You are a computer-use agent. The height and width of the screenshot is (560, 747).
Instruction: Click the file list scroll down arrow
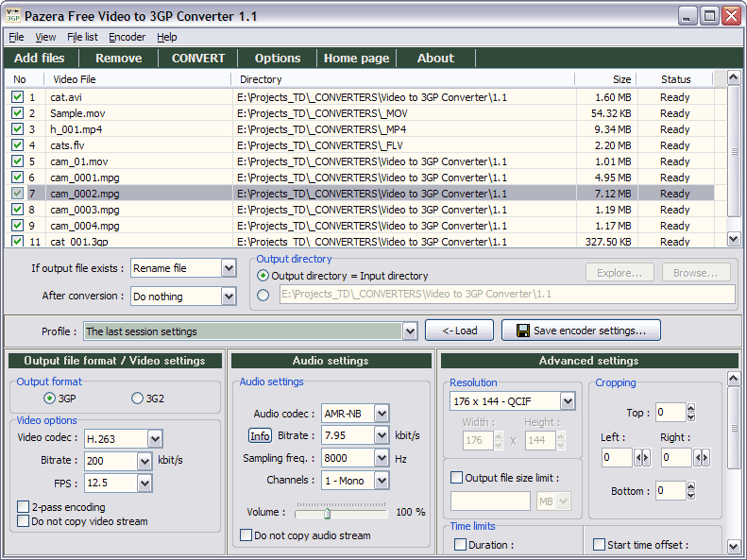click(x=734, y=239)
